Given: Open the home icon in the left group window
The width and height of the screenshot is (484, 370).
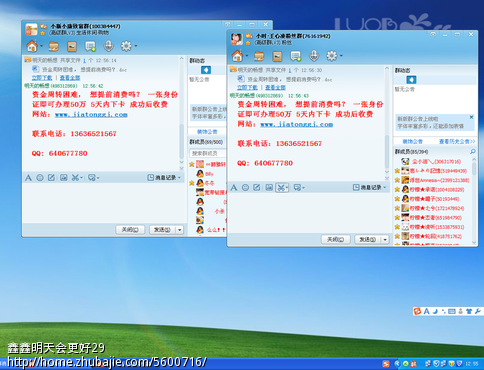Looking at the screenshot, I should point(32,46).
